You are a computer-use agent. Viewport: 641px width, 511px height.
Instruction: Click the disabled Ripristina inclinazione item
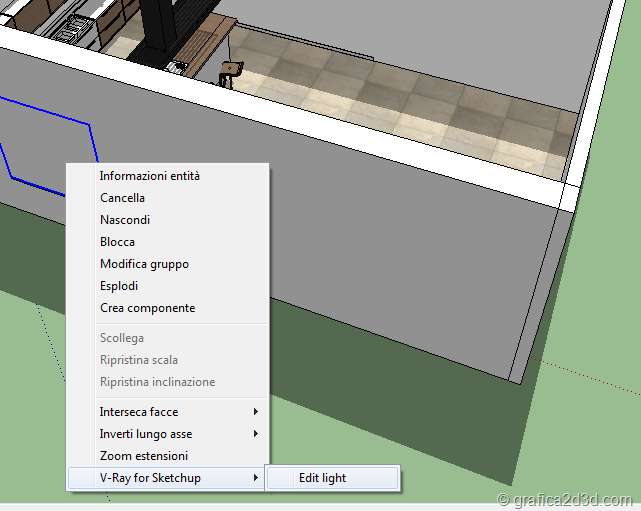tap(157, 382)
